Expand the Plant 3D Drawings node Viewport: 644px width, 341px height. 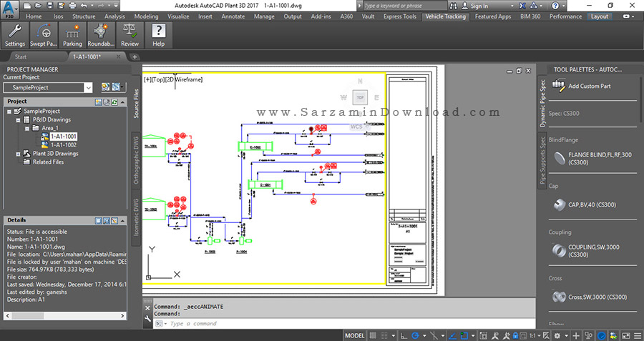coord(18,154)
